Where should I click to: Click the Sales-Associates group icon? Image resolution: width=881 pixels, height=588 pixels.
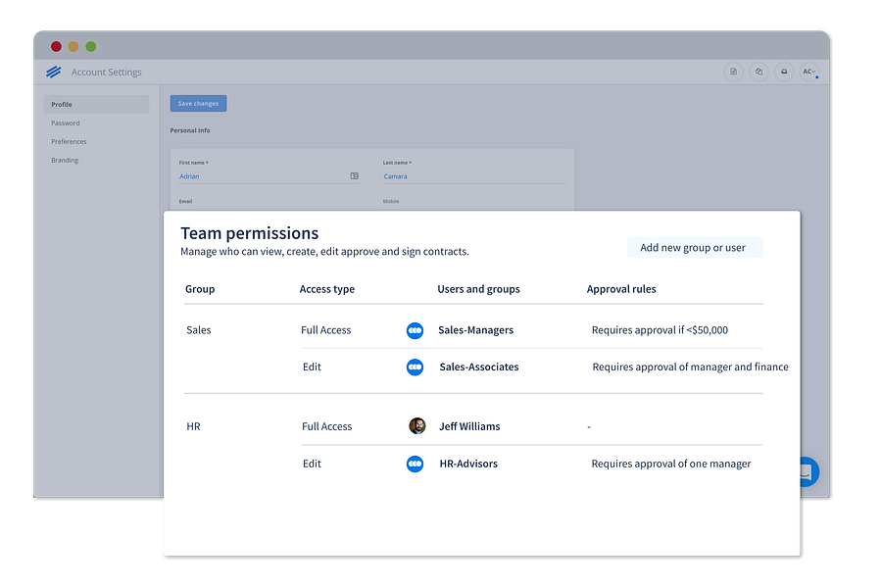[415, 367]
